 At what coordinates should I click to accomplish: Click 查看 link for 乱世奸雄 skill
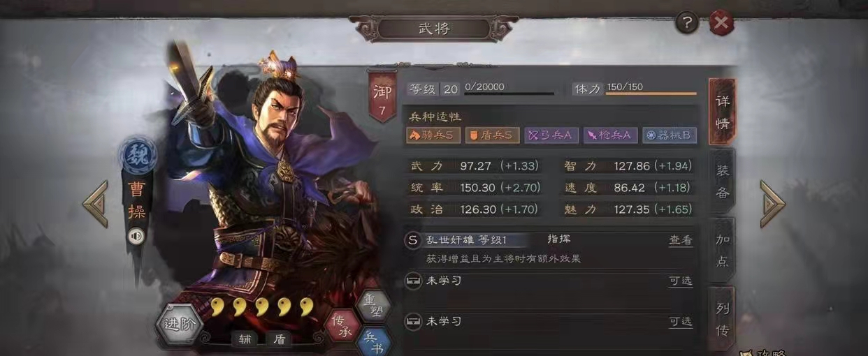pyautogui.click(x=681, y=240)
